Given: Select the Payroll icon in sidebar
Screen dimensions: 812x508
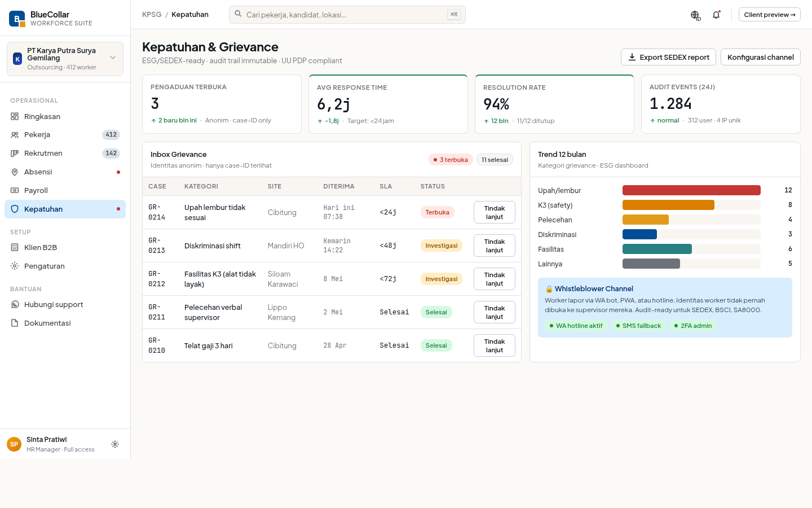Looking at the screenshot, I should [x=15, y=190].
